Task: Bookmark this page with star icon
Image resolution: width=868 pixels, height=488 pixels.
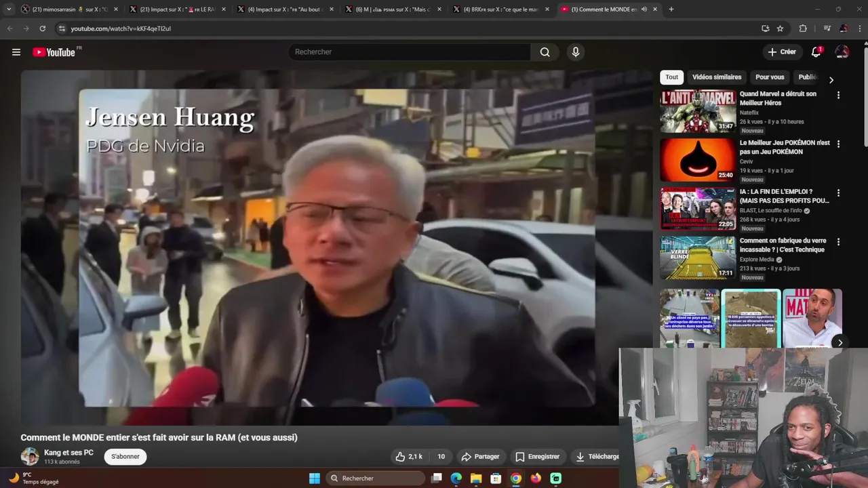Action: pos(780,28)
